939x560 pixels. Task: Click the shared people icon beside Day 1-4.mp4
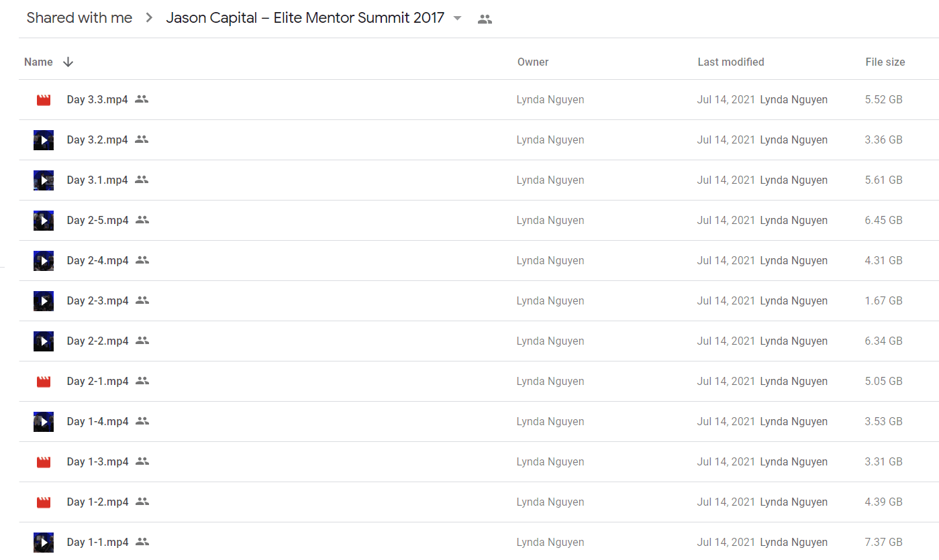pos(142,421)
